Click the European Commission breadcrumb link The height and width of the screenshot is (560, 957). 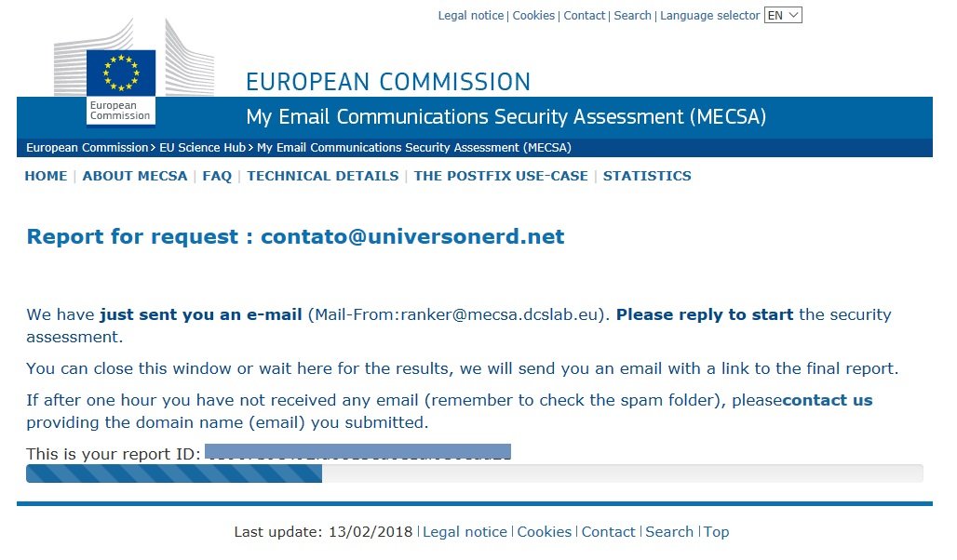pyautogui.click(x=87, y=148)
